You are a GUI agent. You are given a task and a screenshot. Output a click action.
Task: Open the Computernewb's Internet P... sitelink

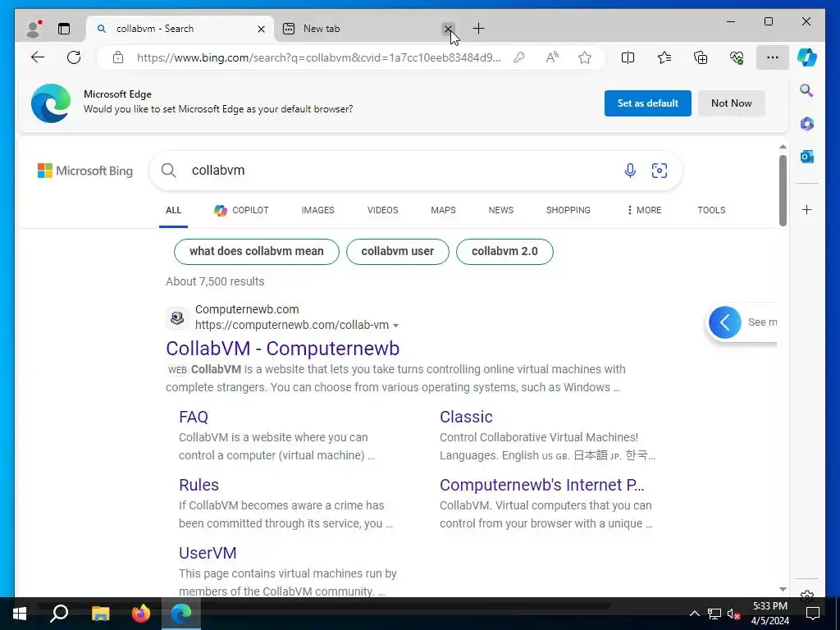coord(541,485)
